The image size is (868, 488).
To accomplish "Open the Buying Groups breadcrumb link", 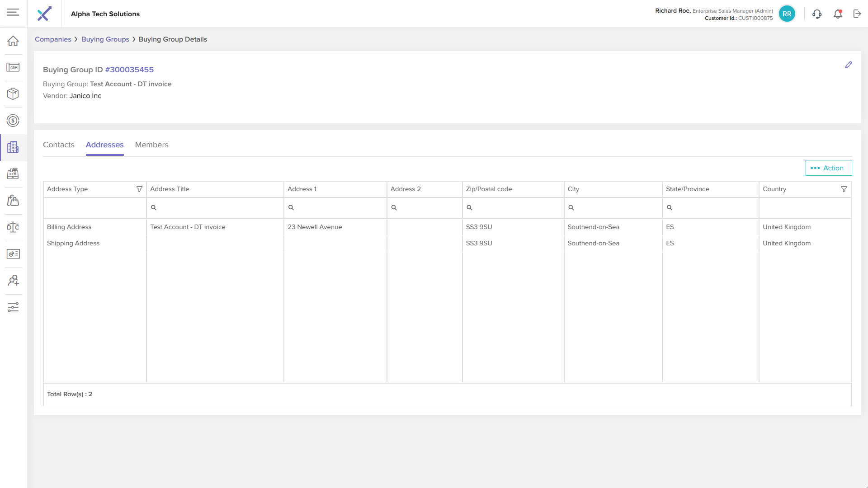I will coord(105,39).
